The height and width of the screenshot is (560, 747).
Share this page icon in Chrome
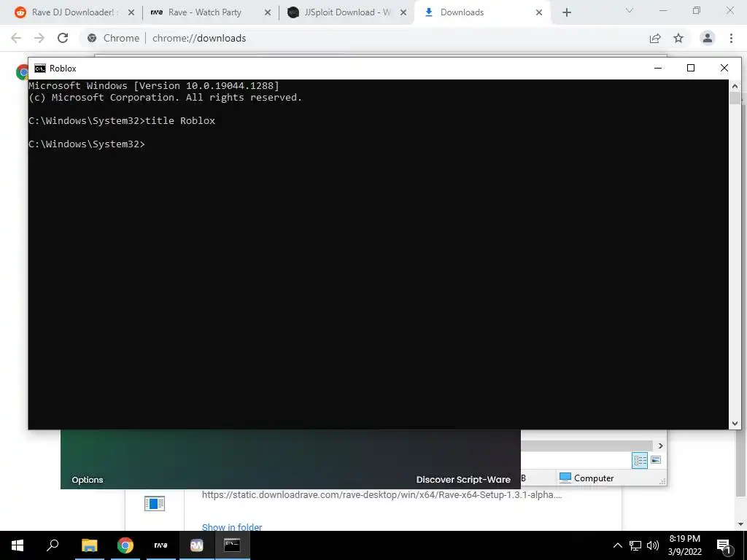coord(655,38)
